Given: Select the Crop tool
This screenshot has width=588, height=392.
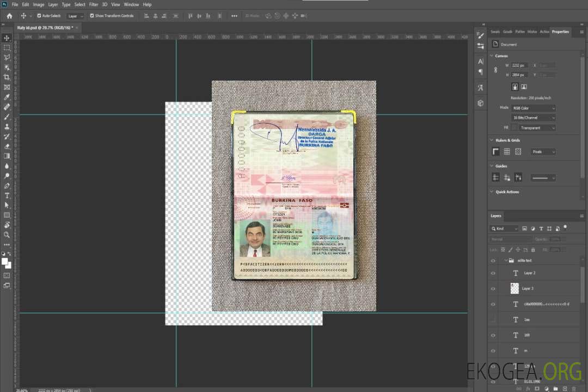Looking at the screenshot, I should 7,77.
